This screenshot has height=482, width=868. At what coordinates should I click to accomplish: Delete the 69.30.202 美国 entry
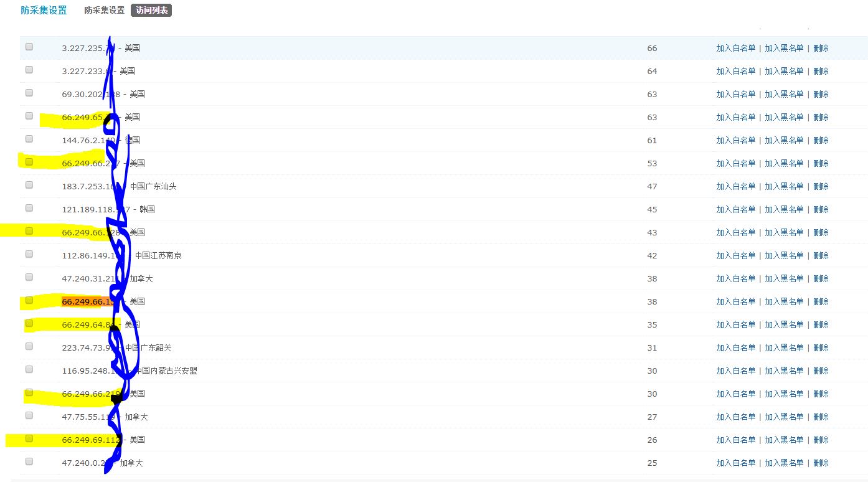coord(821,95)
